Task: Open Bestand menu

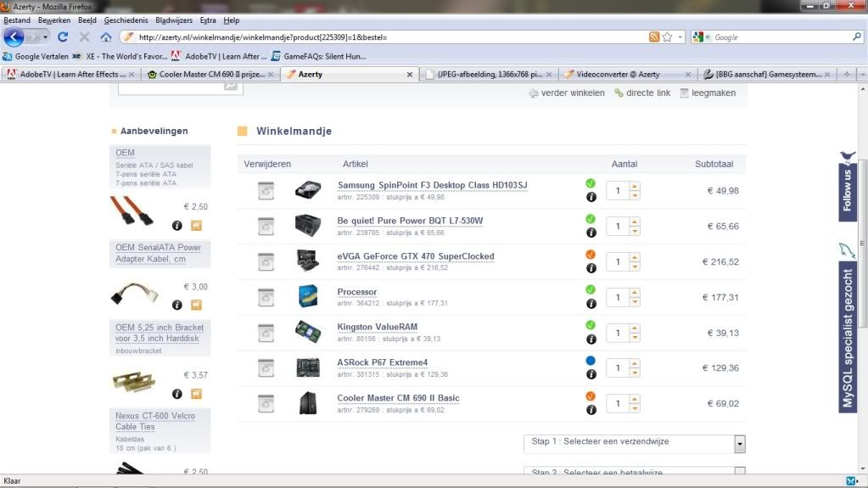Action: (x=17, y=20)
